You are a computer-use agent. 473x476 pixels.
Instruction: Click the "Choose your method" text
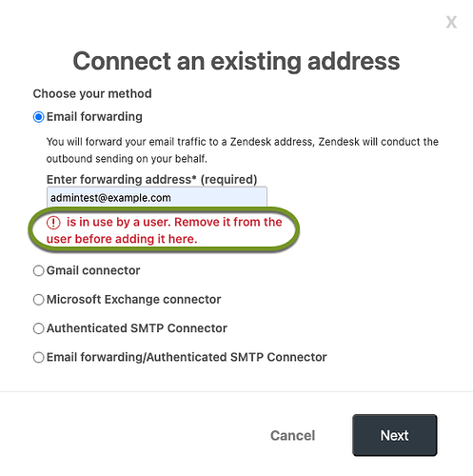92,94
